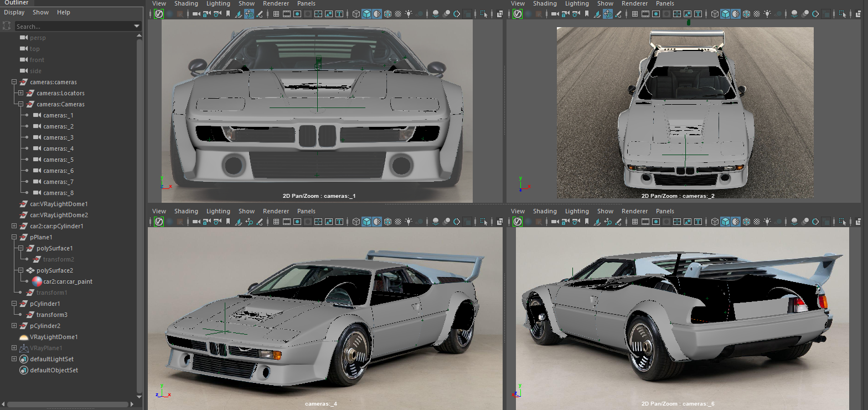Toggle the grid in cameras:_4 viewport toolbar

coord(276,222)
